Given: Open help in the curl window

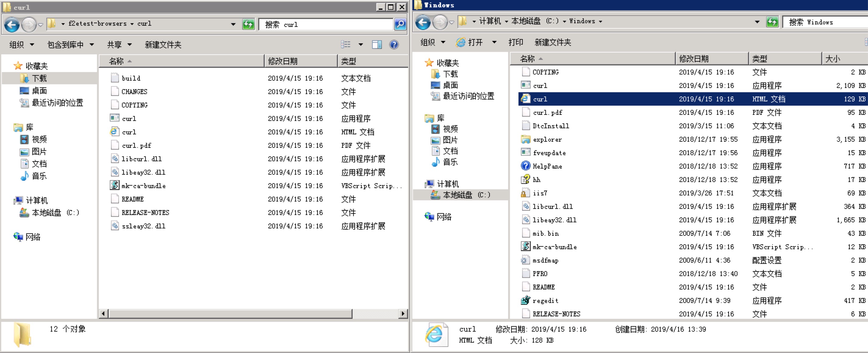Looking at the screenshot, I should (393, 45).
